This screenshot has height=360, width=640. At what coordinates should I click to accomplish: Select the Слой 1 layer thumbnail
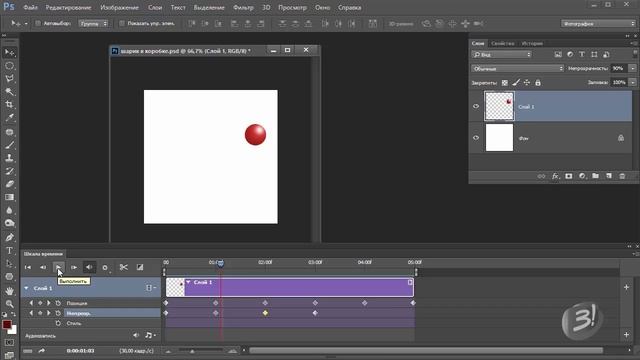[499, 106]
